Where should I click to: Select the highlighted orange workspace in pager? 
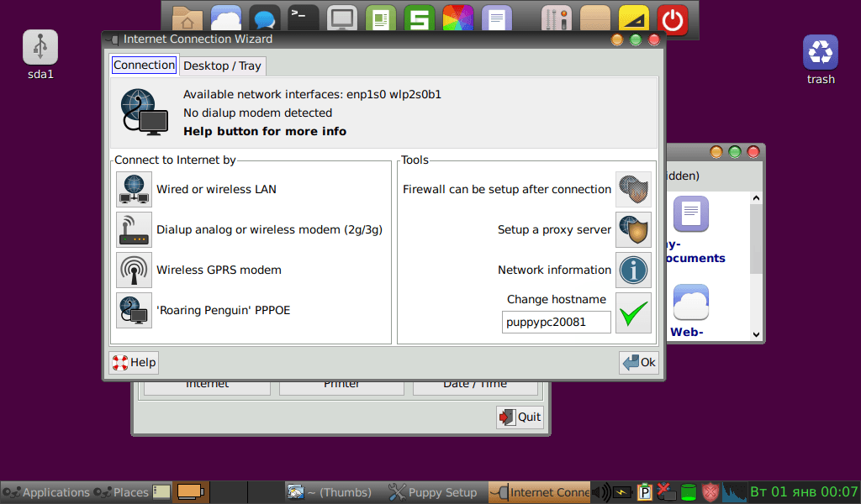[191, 492]
